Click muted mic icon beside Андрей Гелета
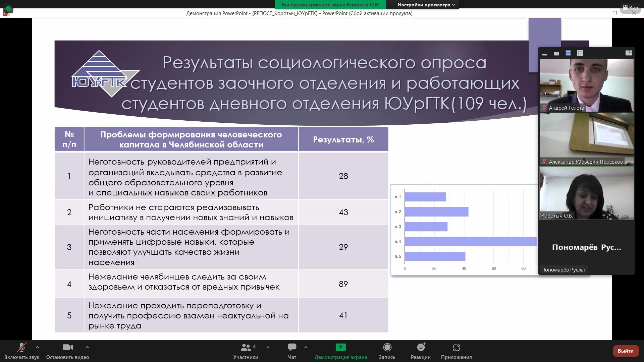Screen dimensions: 644x362 click(x=544, y=108)
